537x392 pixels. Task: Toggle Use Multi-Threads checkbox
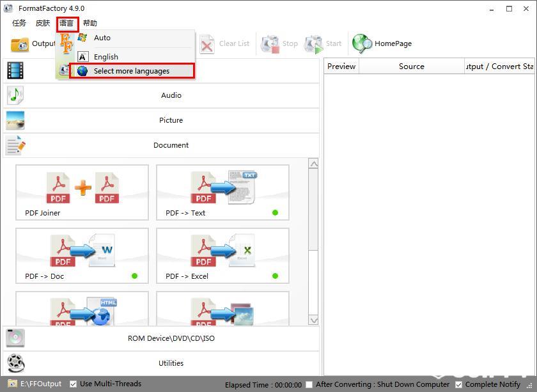73,384
